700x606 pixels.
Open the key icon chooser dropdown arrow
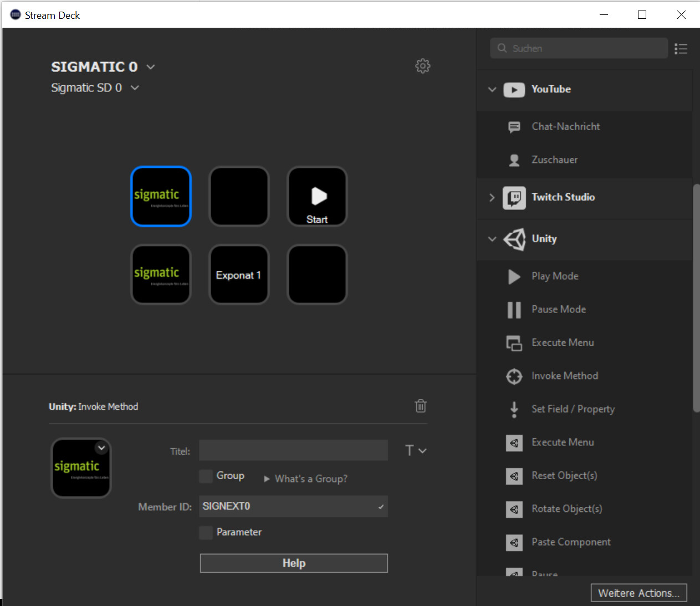tap(101, 448)
